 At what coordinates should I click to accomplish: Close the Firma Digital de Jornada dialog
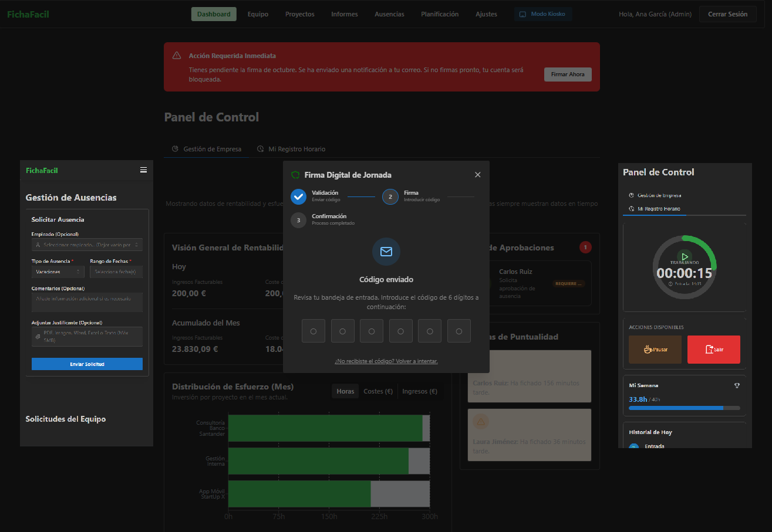point(478,175)
